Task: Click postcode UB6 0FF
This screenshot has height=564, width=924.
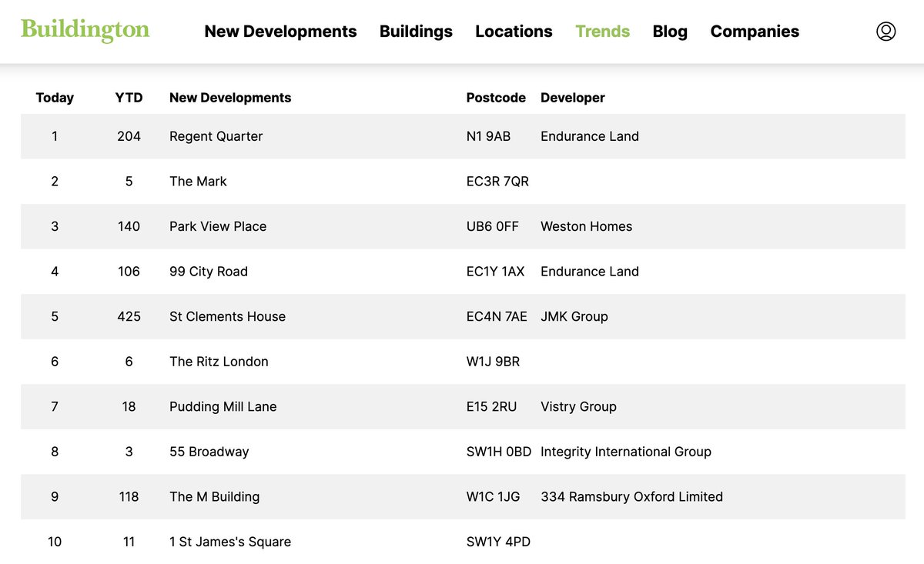Action: click(493, 226)
